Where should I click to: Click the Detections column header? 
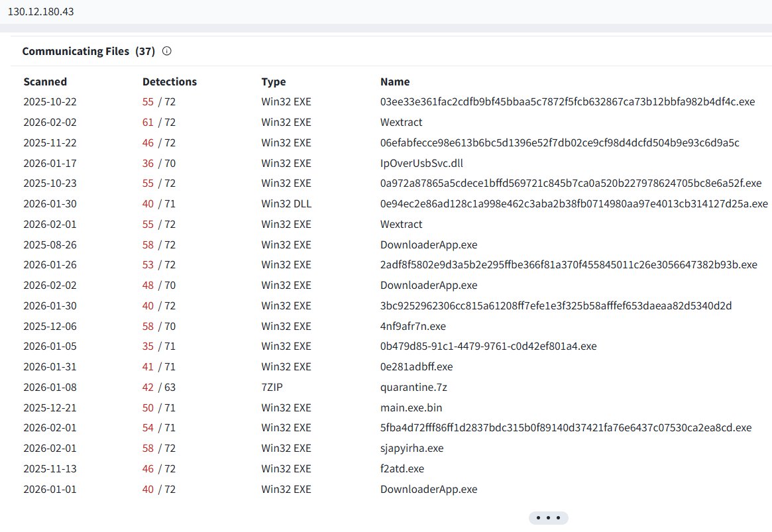170,81
